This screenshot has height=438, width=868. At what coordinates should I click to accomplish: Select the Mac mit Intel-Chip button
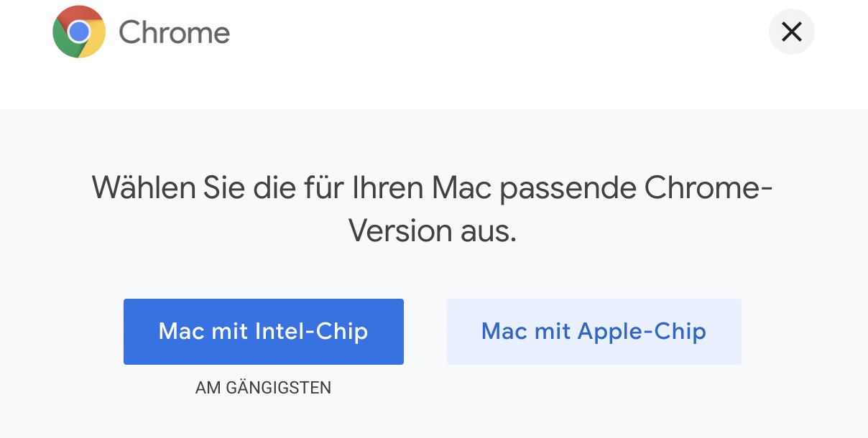[263, 332]
